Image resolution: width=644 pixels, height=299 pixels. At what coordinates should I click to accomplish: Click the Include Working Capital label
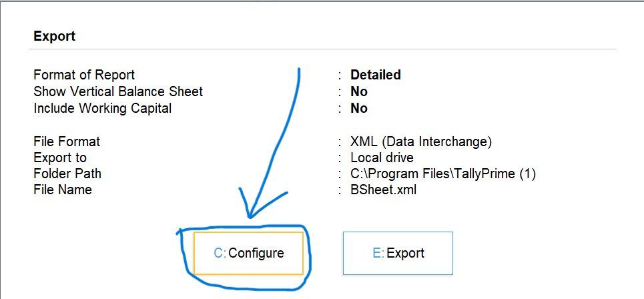pos(102,108)
